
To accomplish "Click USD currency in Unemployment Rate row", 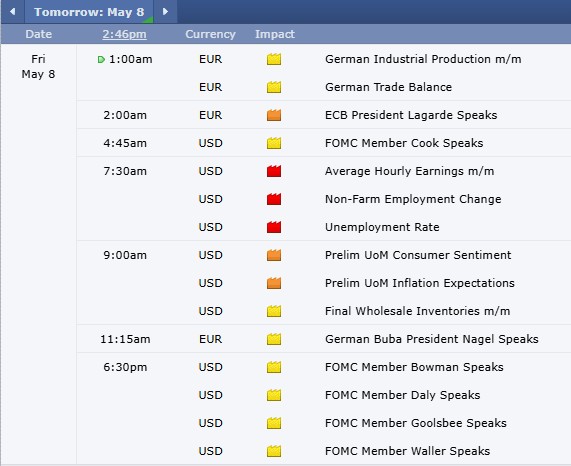I will tap(210, 228).
